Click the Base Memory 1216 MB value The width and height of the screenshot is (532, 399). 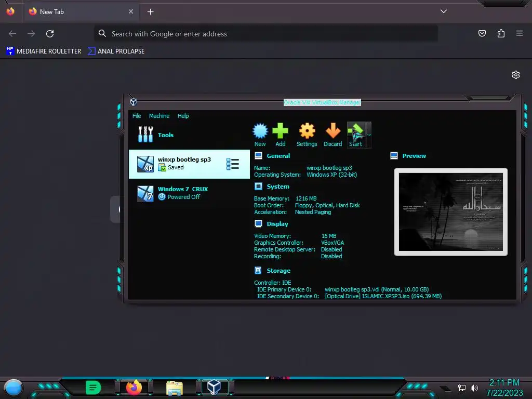point(306,198)
